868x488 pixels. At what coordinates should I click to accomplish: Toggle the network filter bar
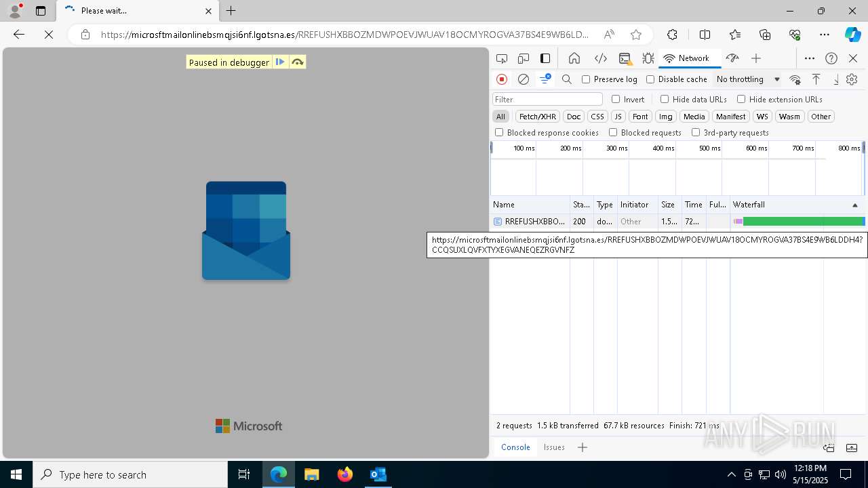pos(545,79)
